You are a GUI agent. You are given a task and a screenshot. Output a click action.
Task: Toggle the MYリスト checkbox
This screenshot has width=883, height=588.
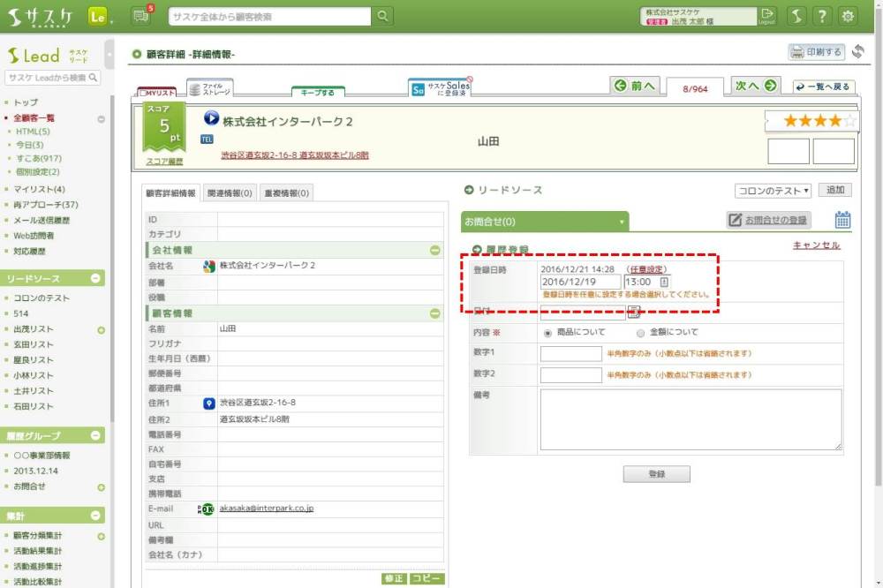(144, 93)
